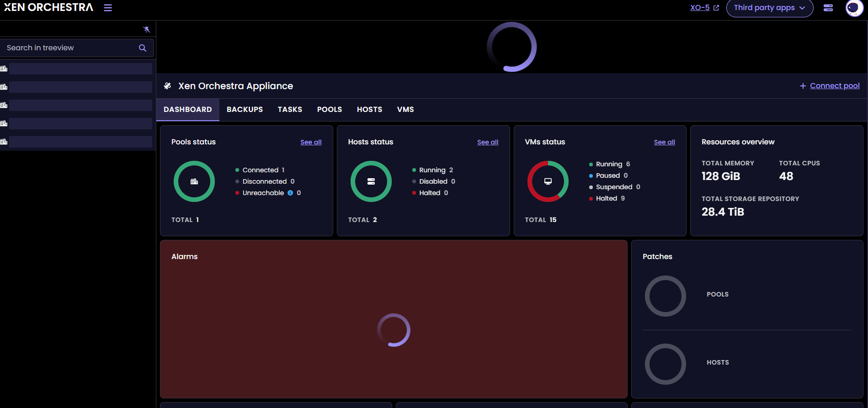
Task: Click the Connect pool link
Action: (835, 86)
